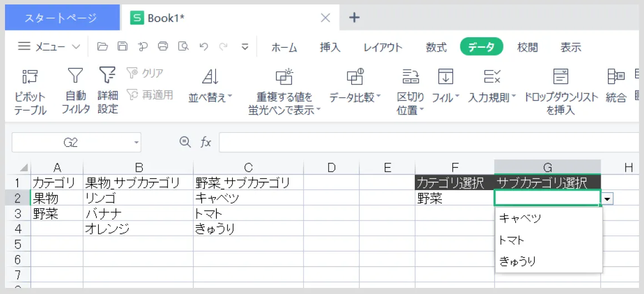This screenshot has width=644, height=294.
Task: Click the insert dropdown list (ドロップダウンリストを挿入) icon
Action: point(561,77)
